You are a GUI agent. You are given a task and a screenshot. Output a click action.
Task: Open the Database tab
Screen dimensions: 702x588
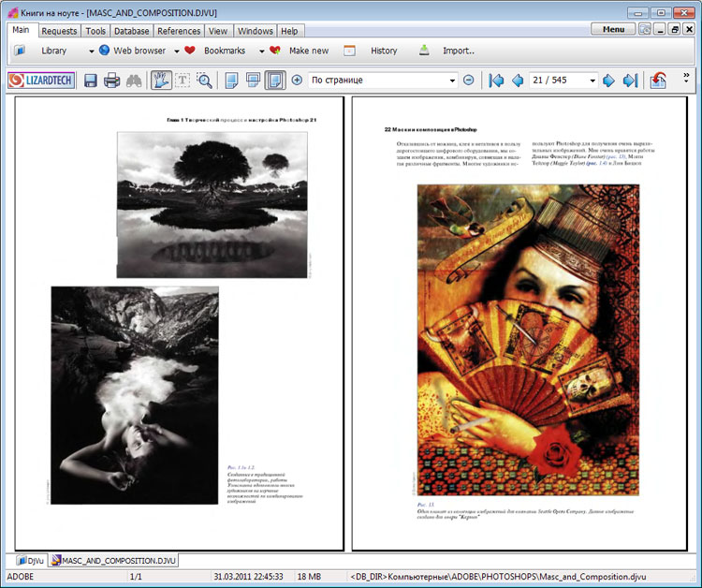point(132,31)
